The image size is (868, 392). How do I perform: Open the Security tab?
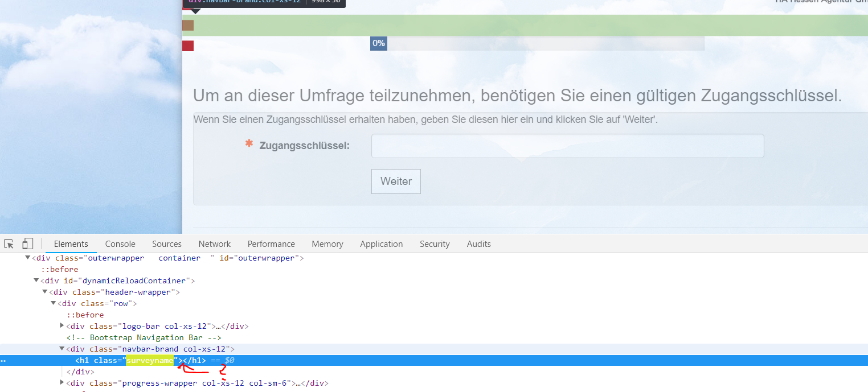435,244
